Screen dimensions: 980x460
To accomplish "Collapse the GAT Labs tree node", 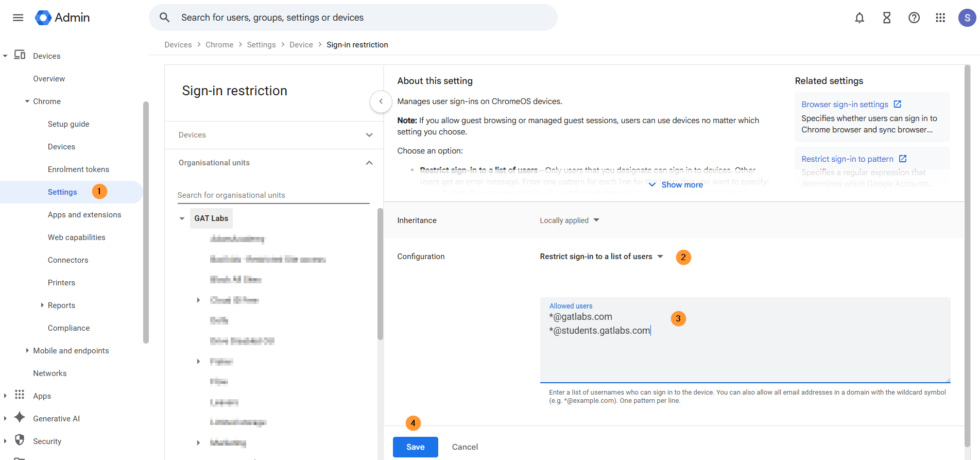I will click(182, 218).
